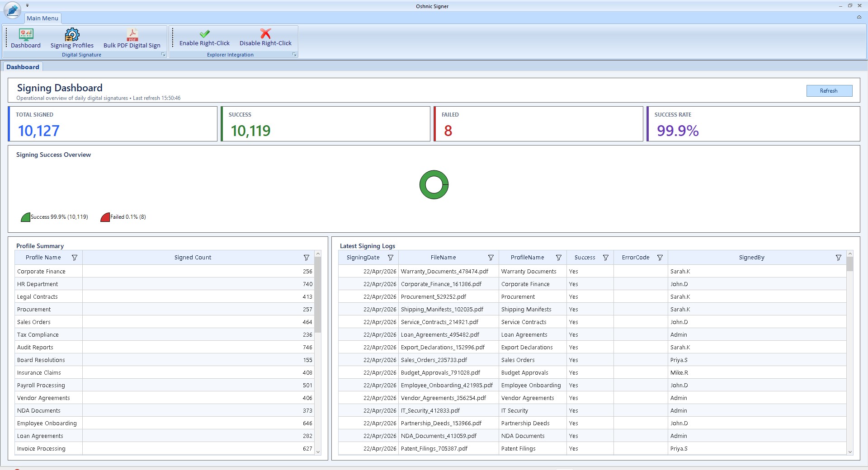Select the Invoice Processing profile row

(x=165, y=449)
